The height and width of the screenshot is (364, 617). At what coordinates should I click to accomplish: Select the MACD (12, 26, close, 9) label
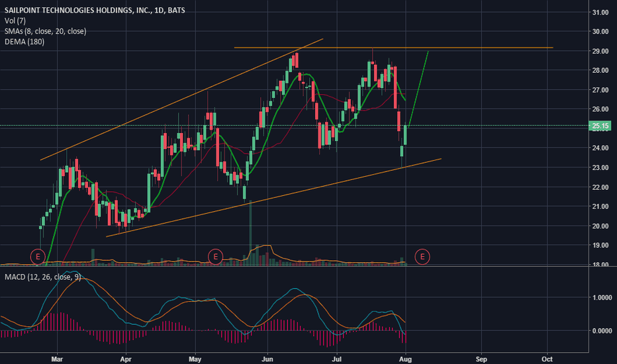42,277
